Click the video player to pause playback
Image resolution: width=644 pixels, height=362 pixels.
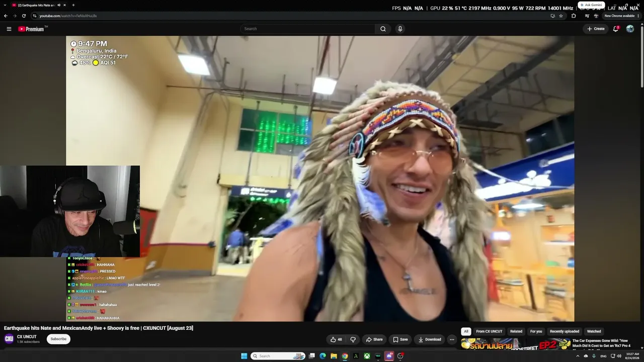(320, 178)
